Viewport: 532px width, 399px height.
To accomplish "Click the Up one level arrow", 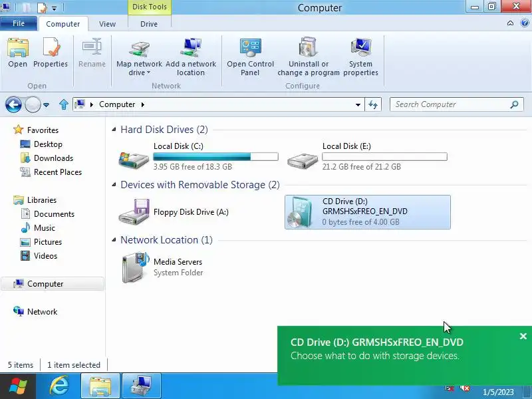I will click(64, 104).
